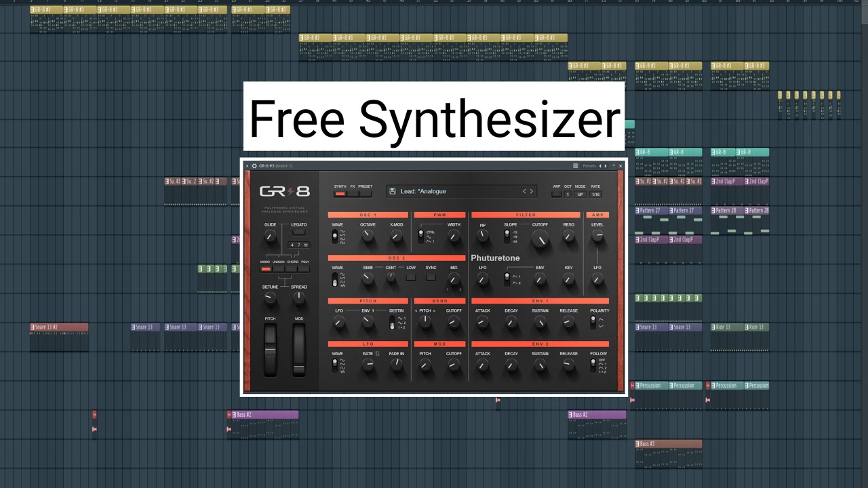Open the arpeggiator MODE selector showing UP
The width and height of the screenshot is (868, 488).
[x=580, y=195]
